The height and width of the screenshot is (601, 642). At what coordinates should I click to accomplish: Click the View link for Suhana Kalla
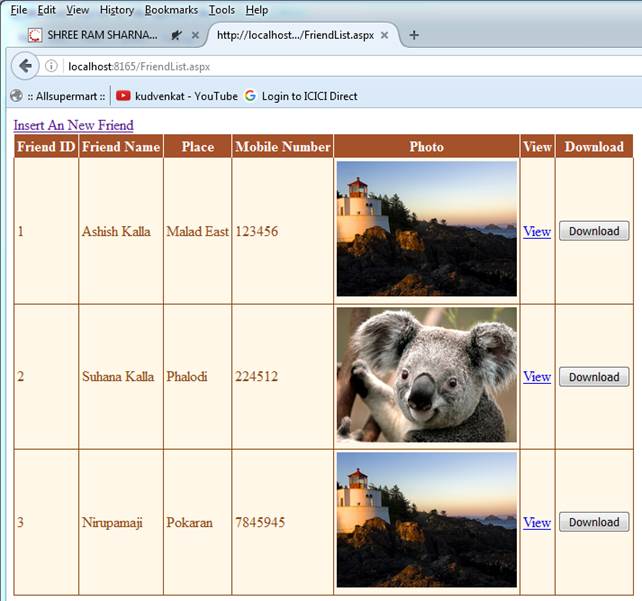click(x=537, y=377)
